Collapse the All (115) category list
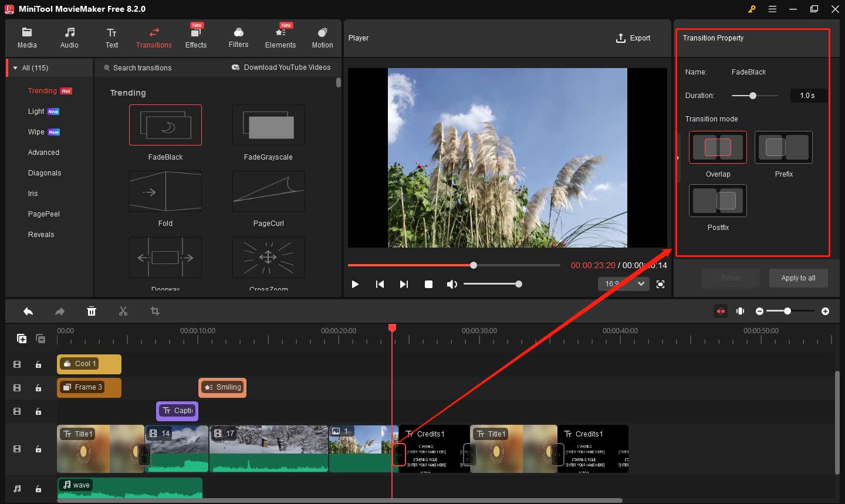Viewport: 845px width, 504px height. [x=15, y=68]
